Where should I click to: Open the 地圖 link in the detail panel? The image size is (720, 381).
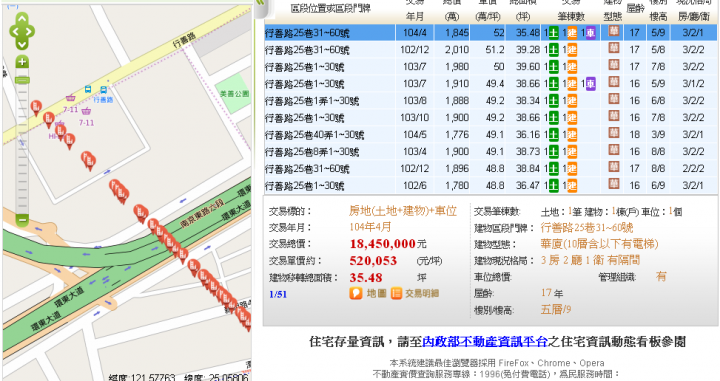(x=377, y=293)
